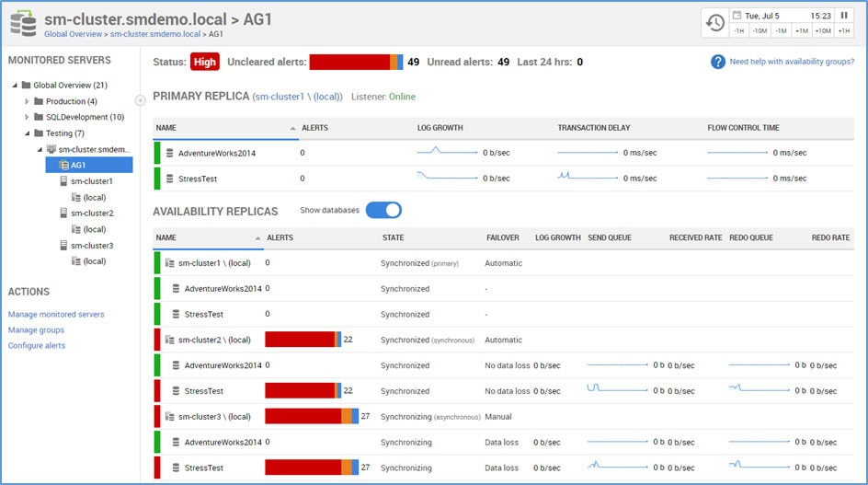868x485 pixels.
Task: Click the StressTest database icon under sm-cluster3 replica
Action: pyautogui.click(x=176, y=468)
